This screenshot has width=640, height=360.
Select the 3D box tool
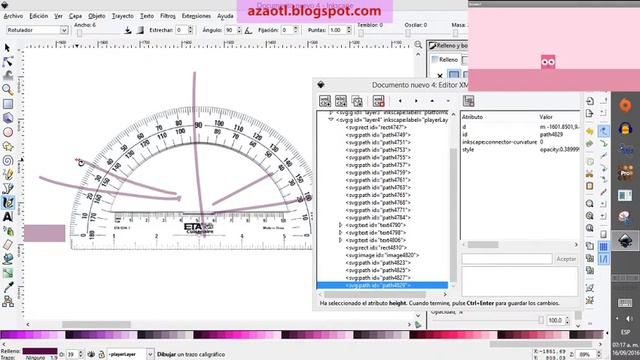[7, 118]
